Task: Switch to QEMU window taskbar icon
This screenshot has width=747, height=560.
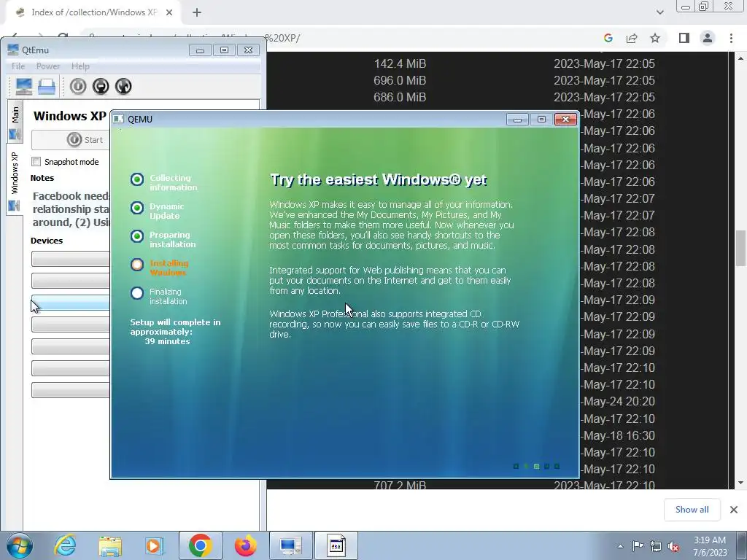Action: click(x=336, y=545)
